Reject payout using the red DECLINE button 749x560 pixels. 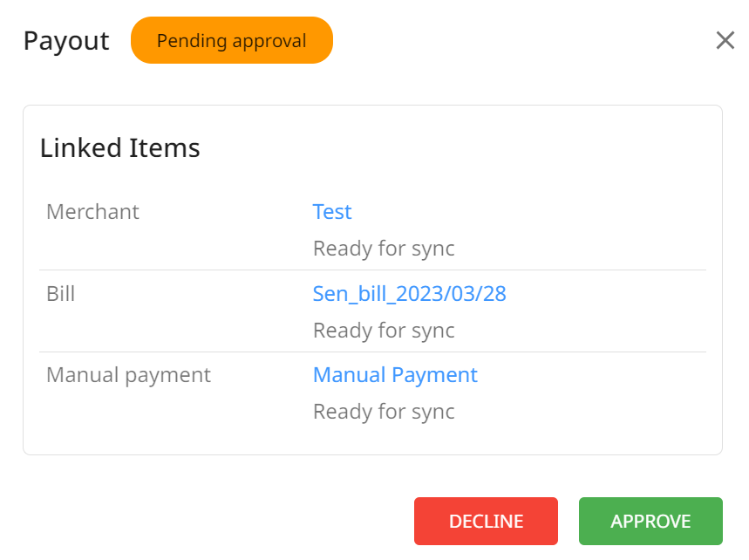(486, 521)
